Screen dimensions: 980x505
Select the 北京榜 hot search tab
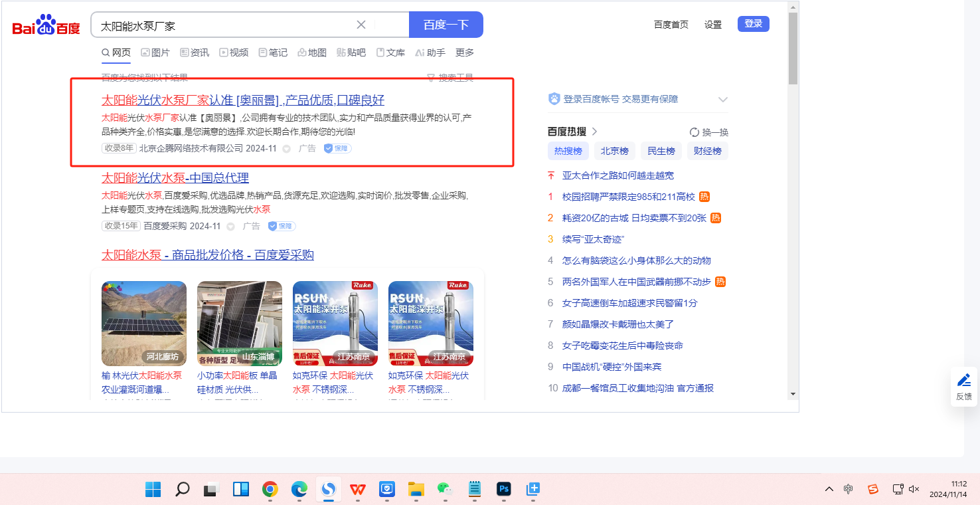615,151
